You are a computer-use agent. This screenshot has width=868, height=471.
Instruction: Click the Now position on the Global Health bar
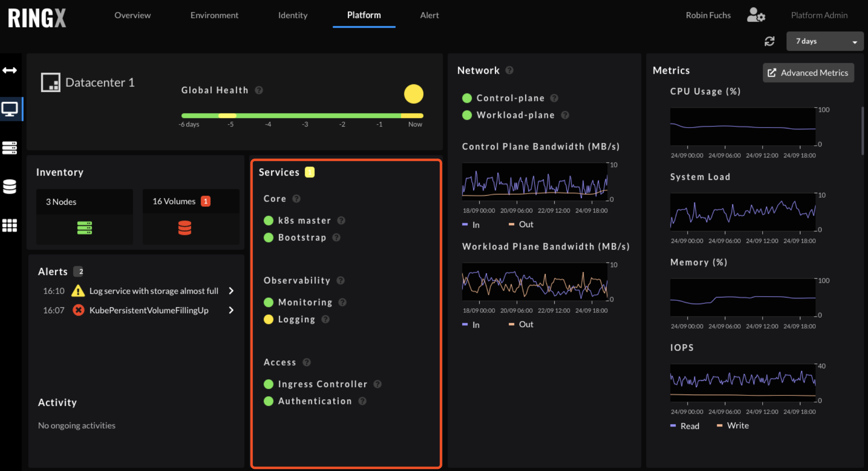tap(415, 115)
